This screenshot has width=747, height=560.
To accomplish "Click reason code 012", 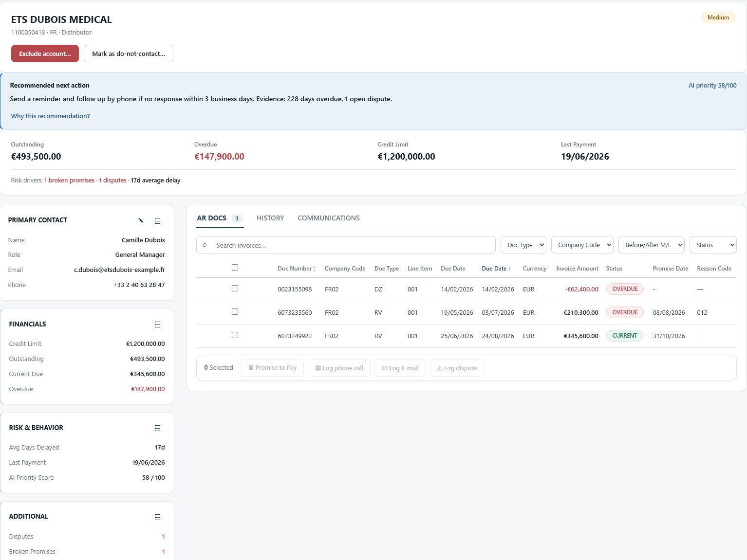I will coord(702,312).
